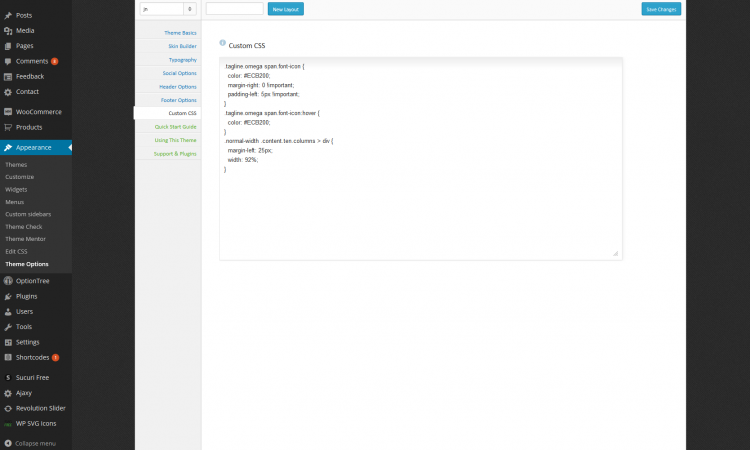Open Tools via the wrench icon
This screenshot has height=450, width=750.
8,327
